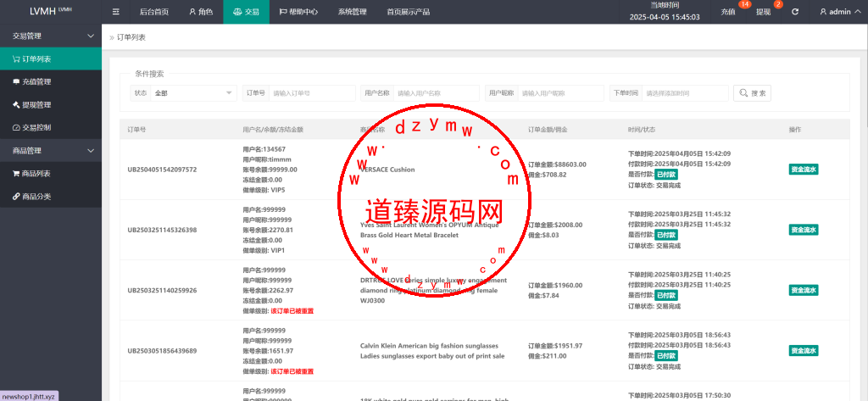This screenshot has height=401, width=868.
Task: Click the 时间/状态 column header
Action: 642,130
